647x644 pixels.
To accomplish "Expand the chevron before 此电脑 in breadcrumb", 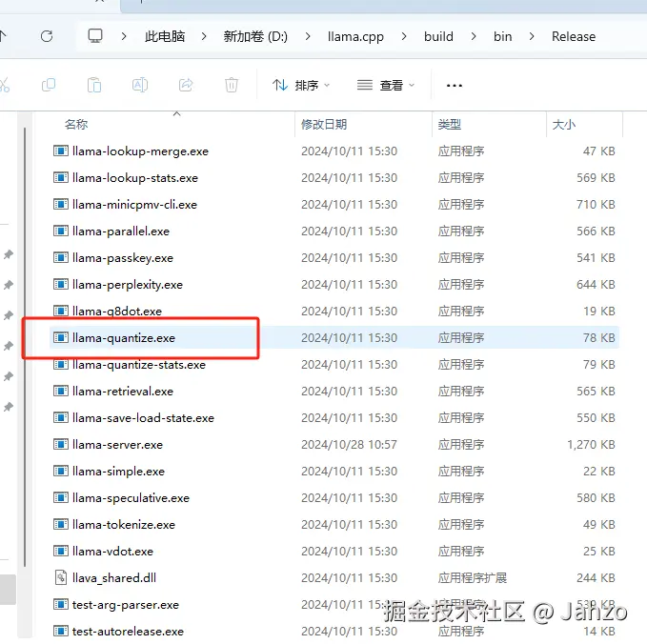I will tap(124, 36).
